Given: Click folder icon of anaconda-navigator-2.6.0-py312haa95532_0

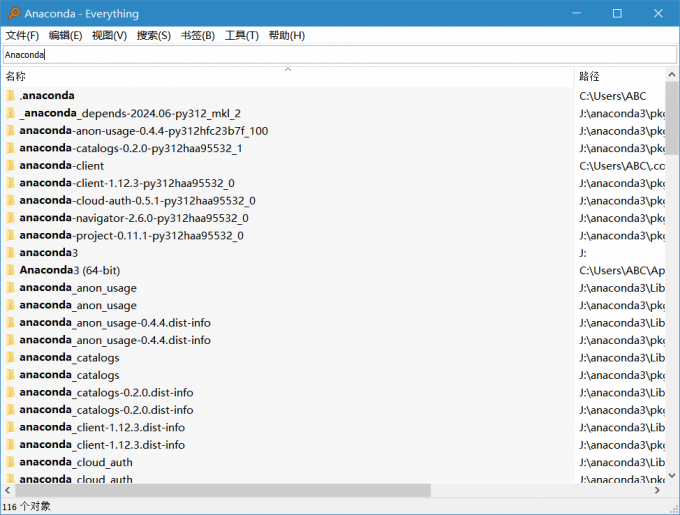Looking at the screenshot, I should 11,218.
